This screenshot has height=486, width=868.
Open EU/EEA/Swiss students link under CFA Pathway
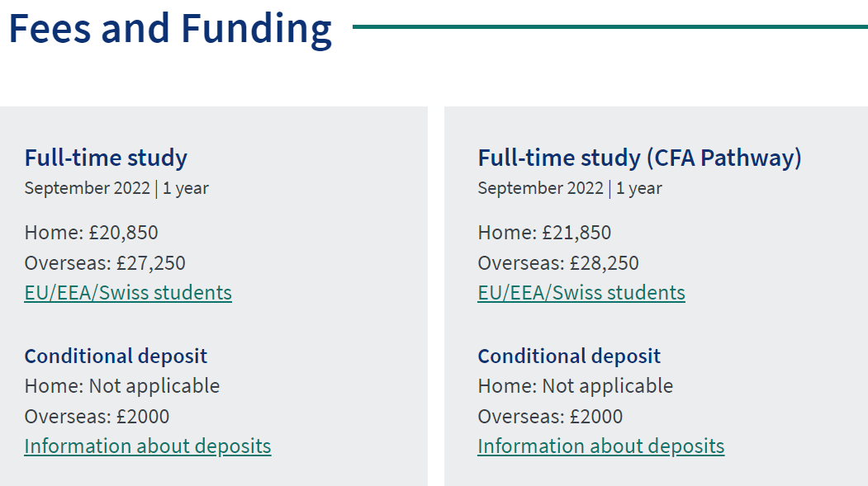pyautogui.click(x=581, y=292)
